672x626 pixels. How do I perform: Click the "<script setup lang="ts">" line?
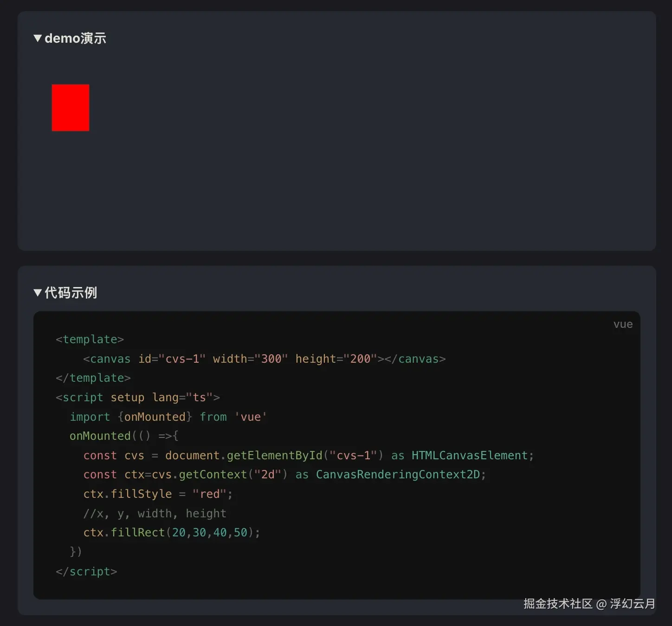[x=138, y=398]
